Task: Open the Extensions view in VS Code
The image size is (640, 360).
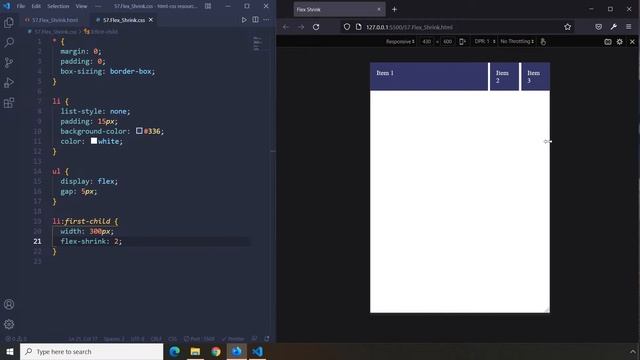Action: 9,102
